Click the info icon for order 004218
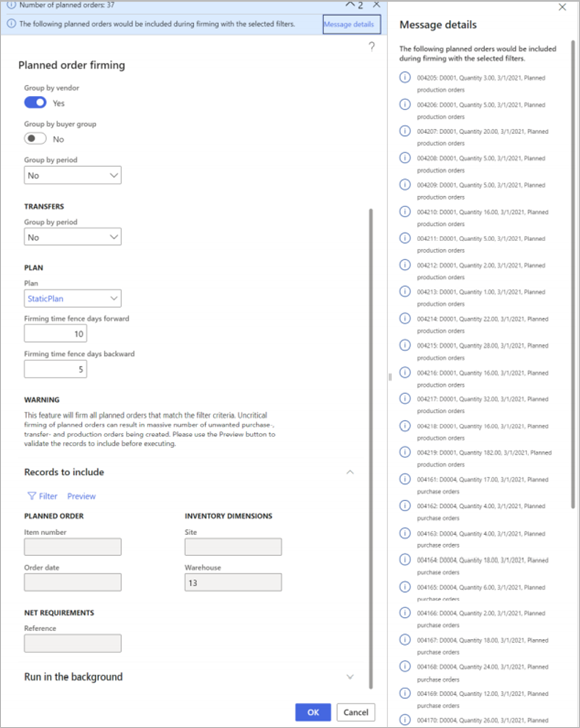This screenshot has width=580, height=728. point(405,425)
